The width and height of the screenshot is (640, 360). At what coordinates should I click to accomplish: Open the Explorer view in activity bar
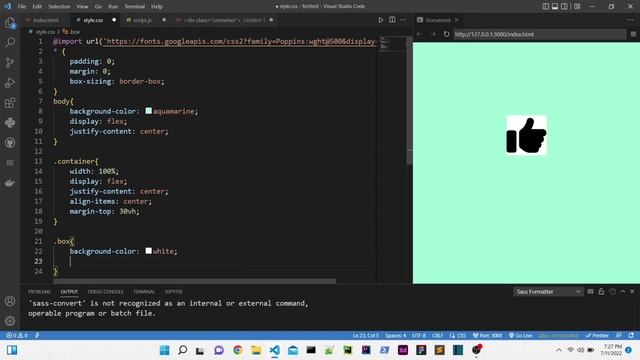point(10,22)
